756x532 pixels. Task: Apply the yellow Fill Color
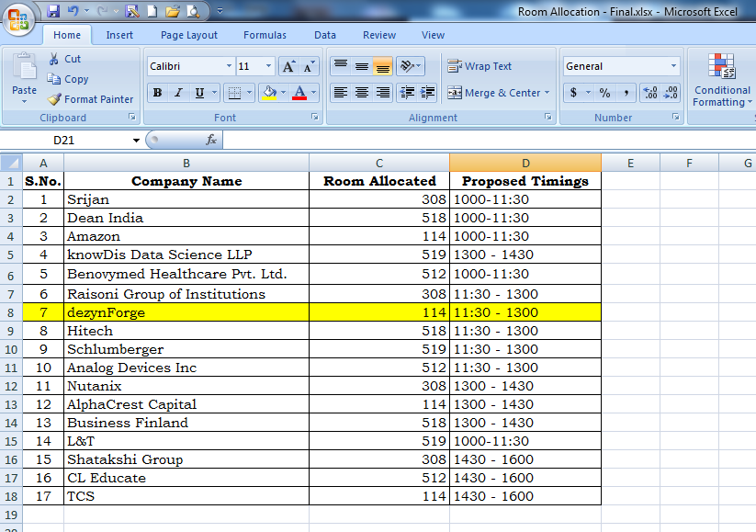click(269, 93)
